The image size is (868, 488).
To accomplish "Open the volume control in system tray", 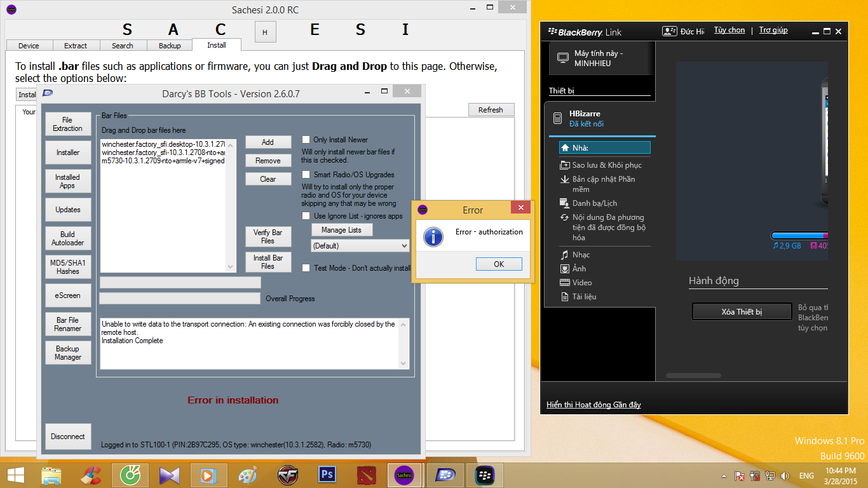I will [x=785, y=475].
